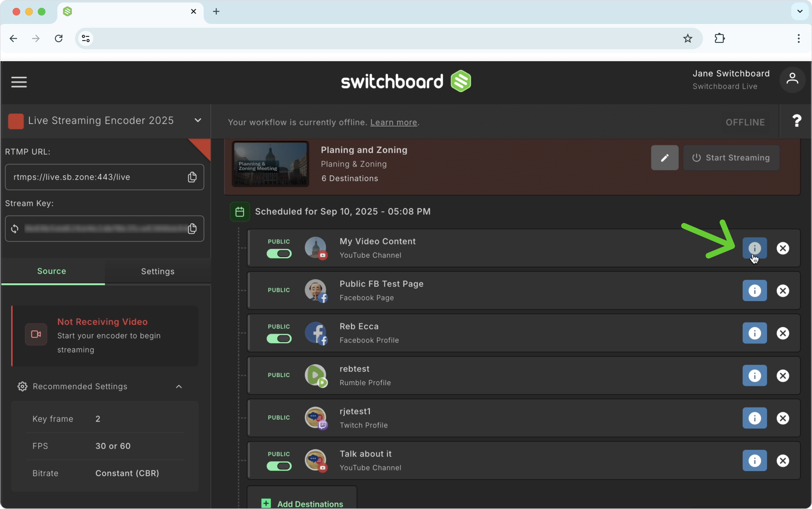Click the Recommended Settings gear icon

pos(22,386)
